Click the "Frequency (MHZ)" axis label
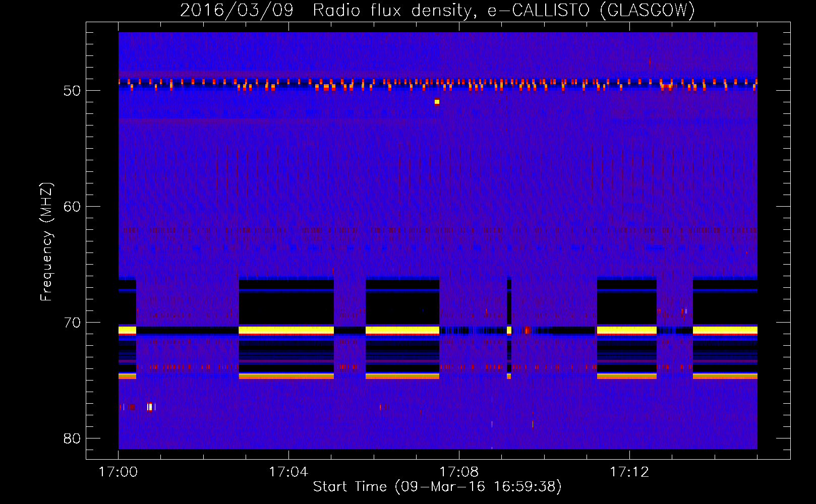This screenshot has width=816, height=504. pos(46,242)
